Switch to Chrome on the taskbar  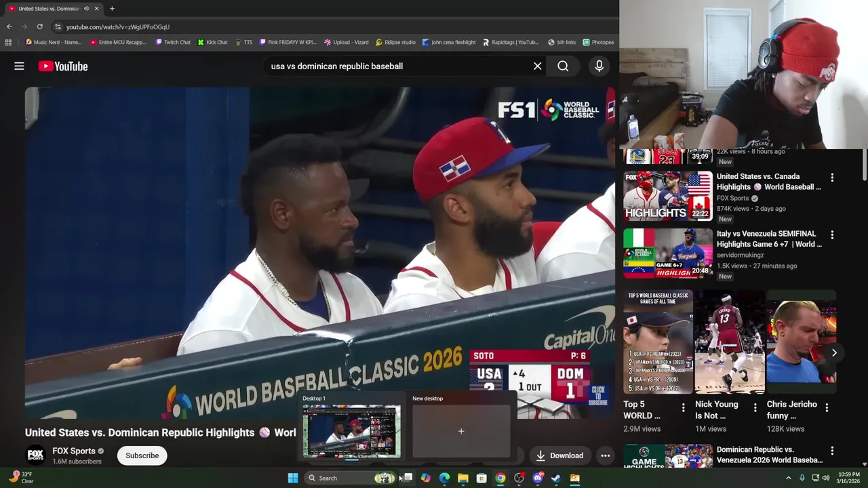500,478
